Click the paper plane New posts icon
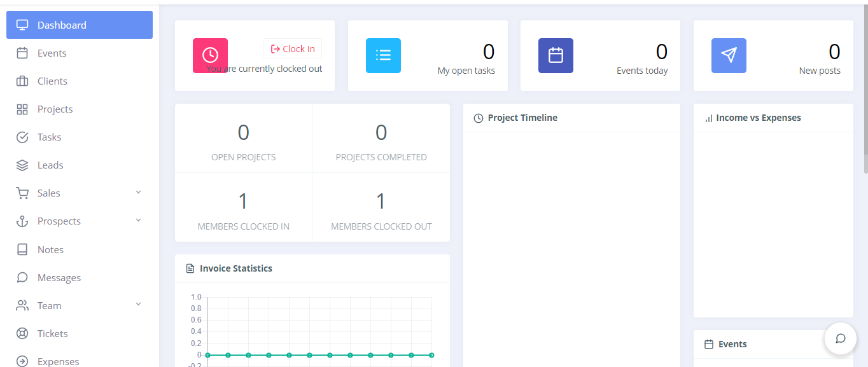Image resolution: width=868 pixels, height=367 pixels. [729, 55]
